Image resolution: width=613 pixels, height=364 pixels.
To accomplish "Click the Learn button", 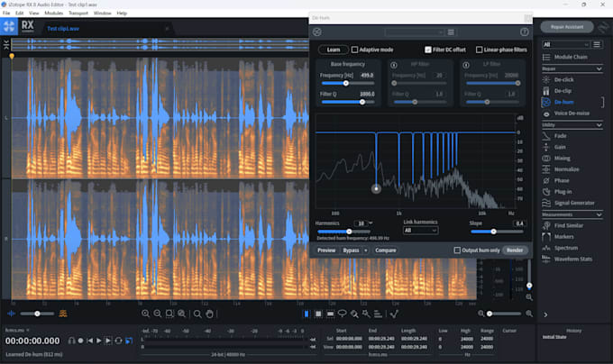I will coord(334,50).
